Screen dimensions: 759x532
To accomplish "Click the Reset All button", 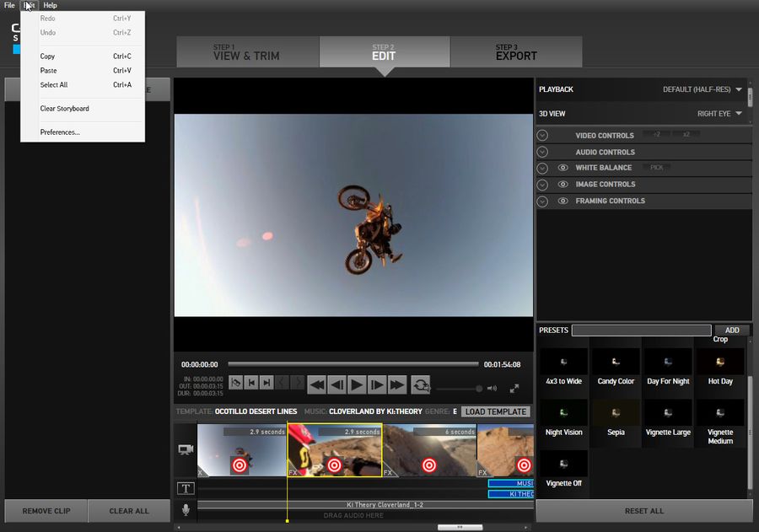I will click(643, 511).
